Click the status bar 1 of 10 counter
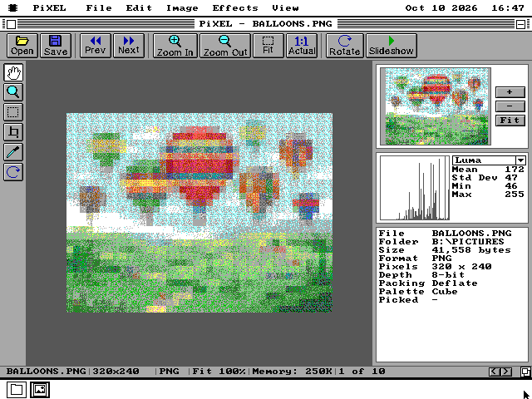Viewport: 532px width, 399px height. [x=362, y=372]
